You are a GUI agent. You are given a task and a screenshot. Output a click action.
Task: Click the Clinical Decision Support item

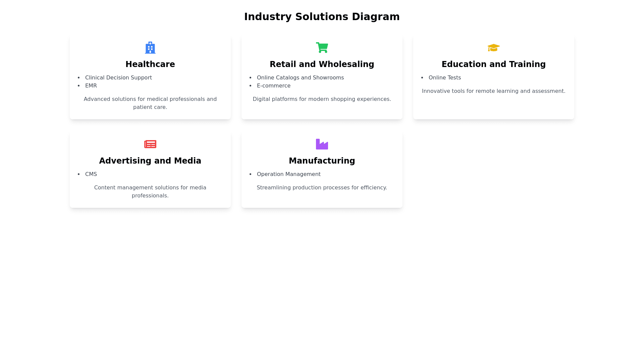coord(118,78)
